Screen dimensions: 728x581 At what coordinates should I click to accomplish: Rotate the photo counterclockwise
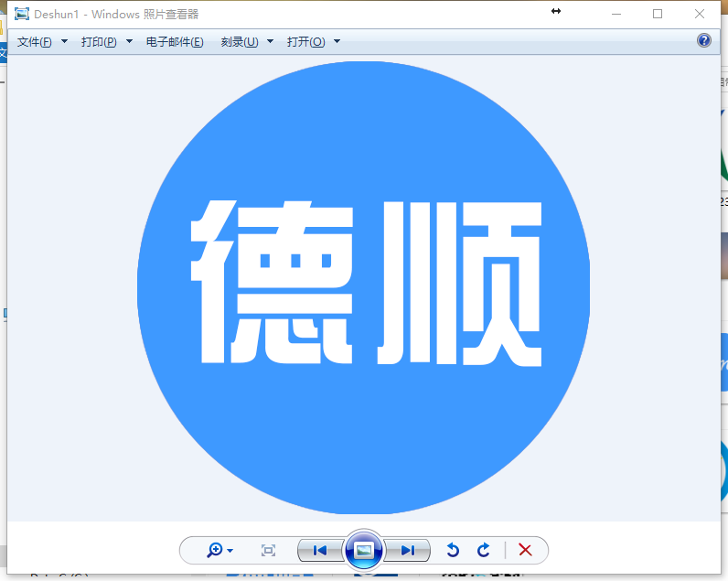click(x=453, y=550)
